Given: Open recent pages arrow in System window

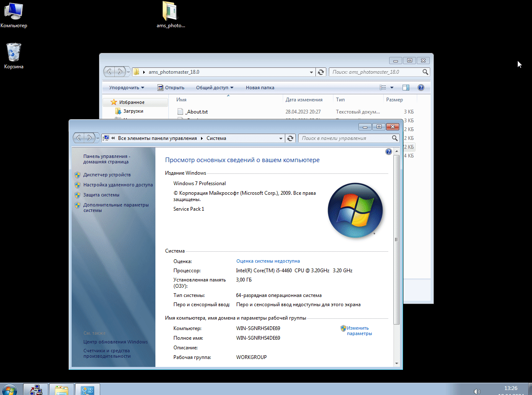Looking at the screenshot, I should tap(98, 138).
